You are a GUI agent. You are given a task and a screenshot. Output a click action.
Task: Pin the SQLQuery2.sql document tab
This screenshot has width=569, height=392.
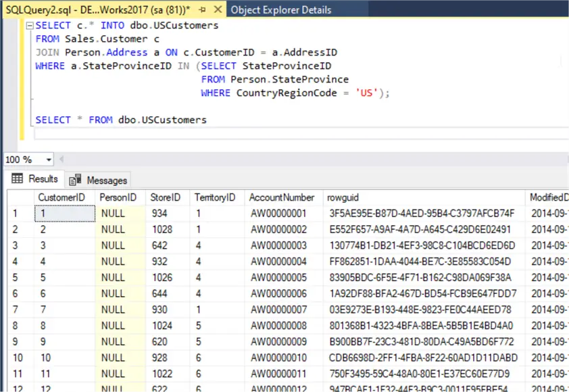point(202,10)
